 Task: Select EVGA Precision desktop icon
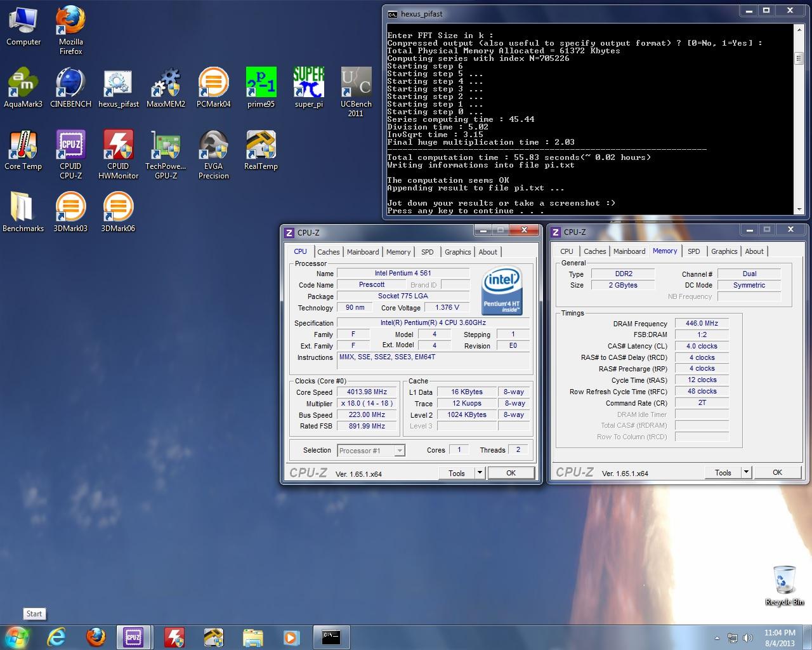pos(213,154)
